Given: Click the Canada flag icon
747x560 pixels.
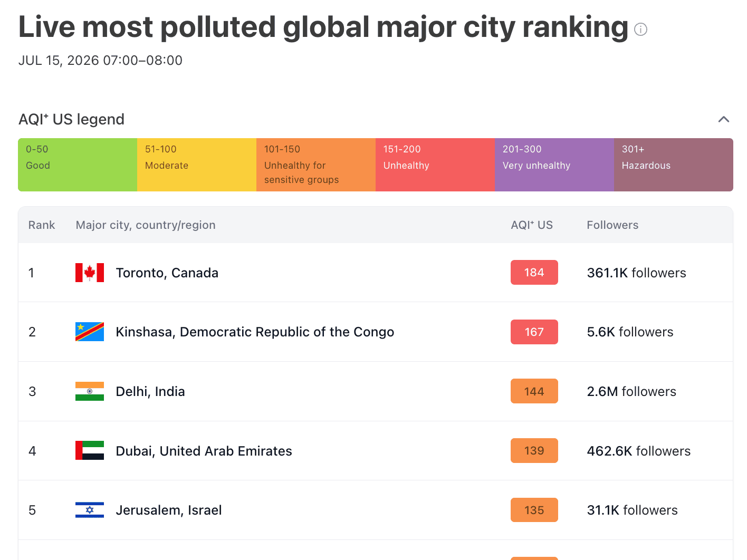Looking at the screenshot, I should click(90, 273).
